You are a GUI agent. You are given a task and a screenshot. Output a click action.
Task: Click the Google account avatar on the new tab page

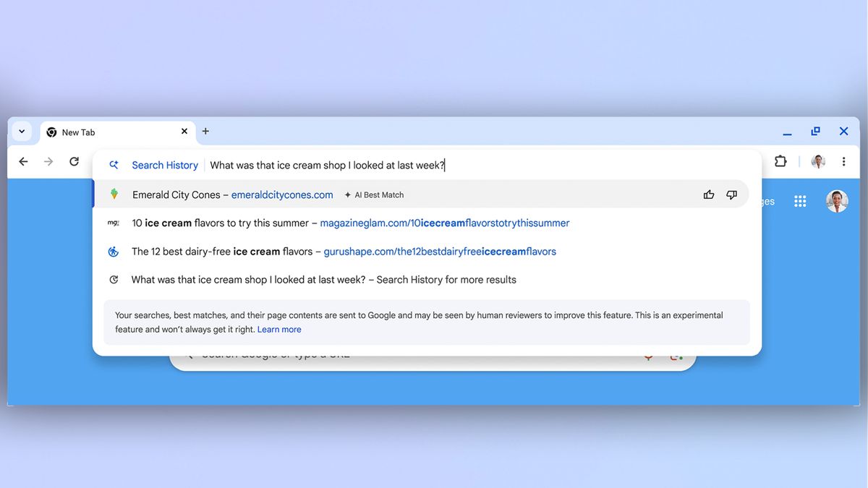coord(837,201)
